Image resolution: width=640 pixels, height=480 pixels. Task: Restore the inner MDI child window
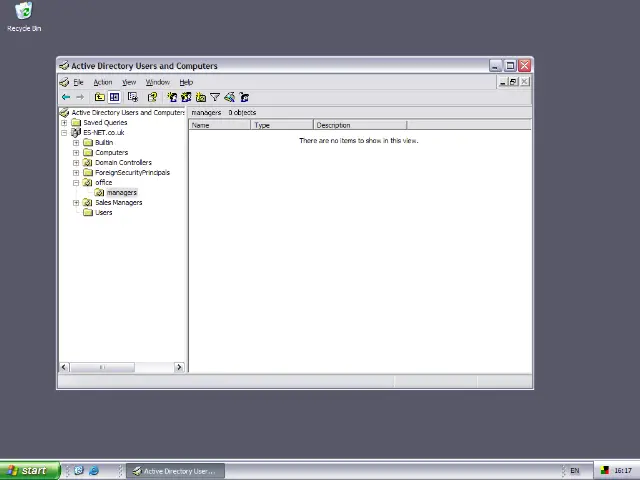[x=513, y=82]
